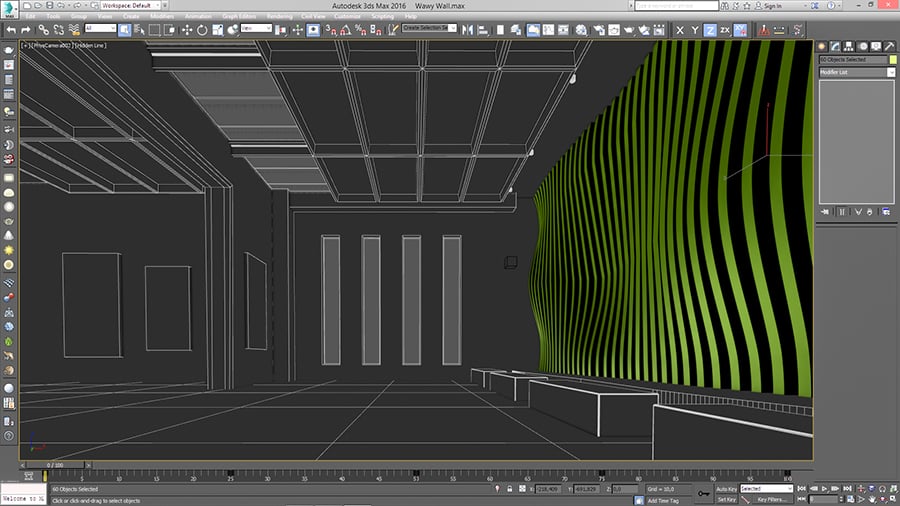Viewport: 900px width, 506px height.
Task: Activate the Select and Link tool
Action: tap(44, 30)
